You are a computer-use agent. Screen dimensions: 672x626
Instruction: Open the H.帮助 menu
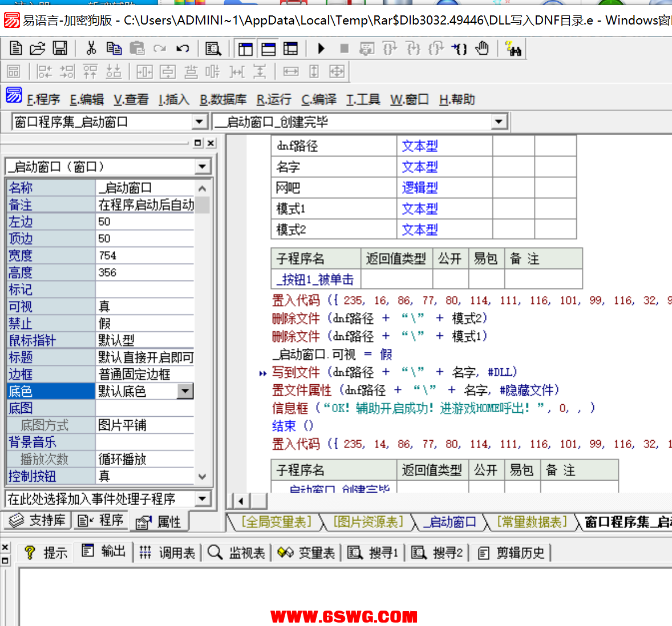pyautogui.click(x=458, y=100)
